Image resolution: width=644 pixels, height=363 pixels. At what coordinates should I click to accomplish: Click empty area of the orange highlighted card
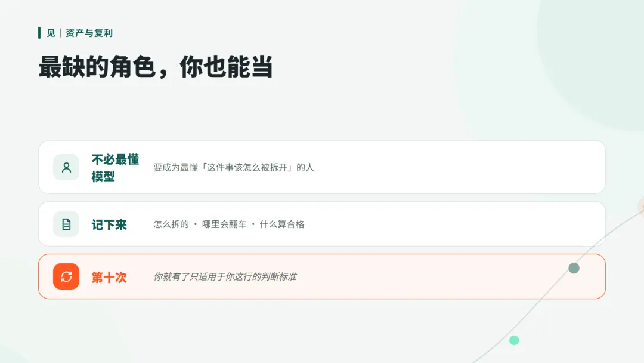[x=431, y=276]
